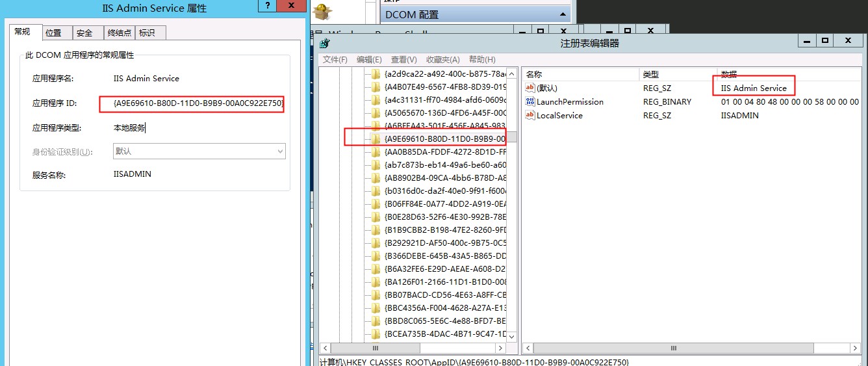Select the LaunchPermission binary value icon
Image resolution: width=868 pixels, height=366 pixels.
tap(530, 102)
